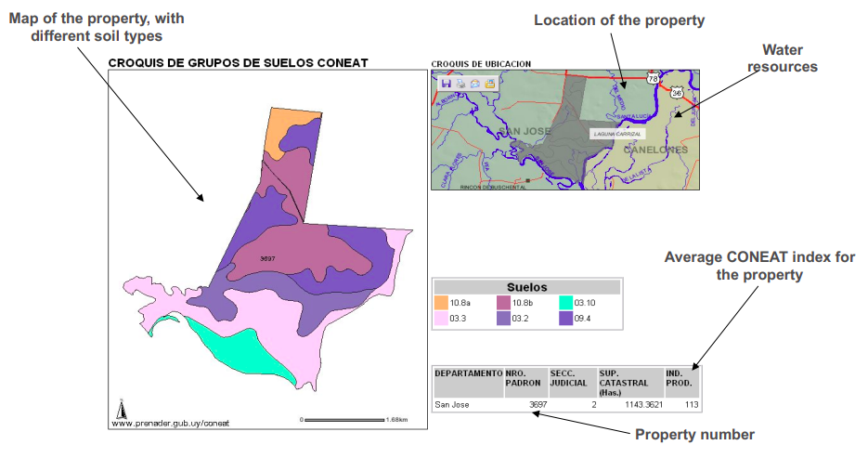Click the San Jose table cell
The width and height of the screenshot is (868, 458).
pyautogui.click(x=452, y=405)
